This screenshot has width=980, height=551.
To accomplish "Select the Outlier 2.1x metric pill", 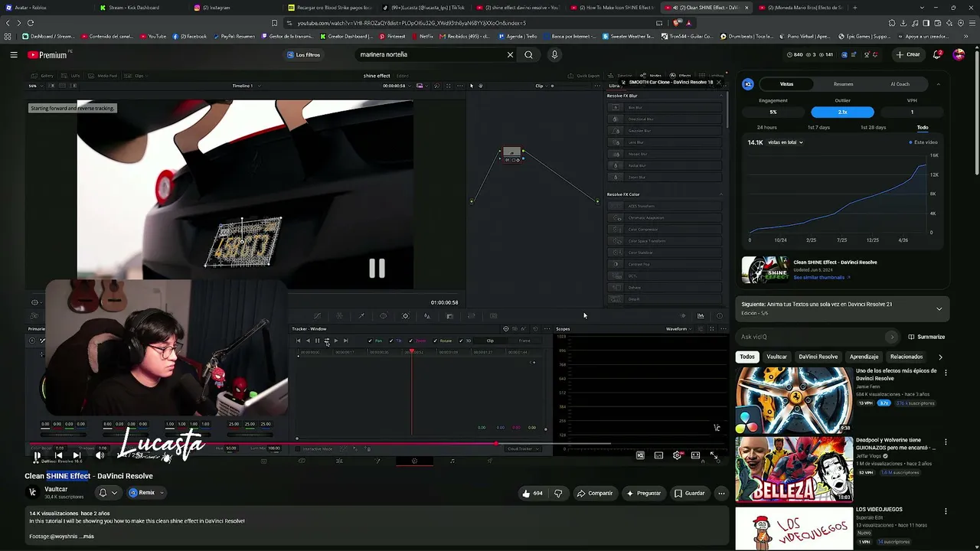I will (x=842, y=112).
